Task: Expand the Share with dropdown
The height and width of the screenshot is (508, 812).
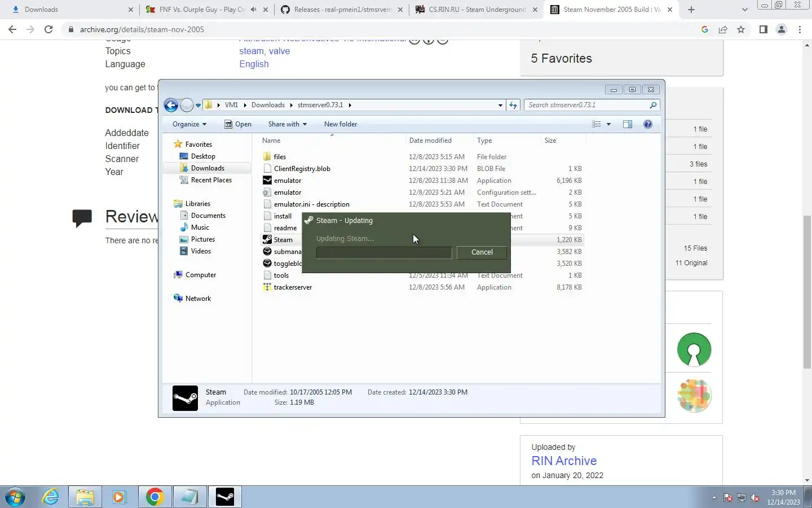Action: pos(287,124)
